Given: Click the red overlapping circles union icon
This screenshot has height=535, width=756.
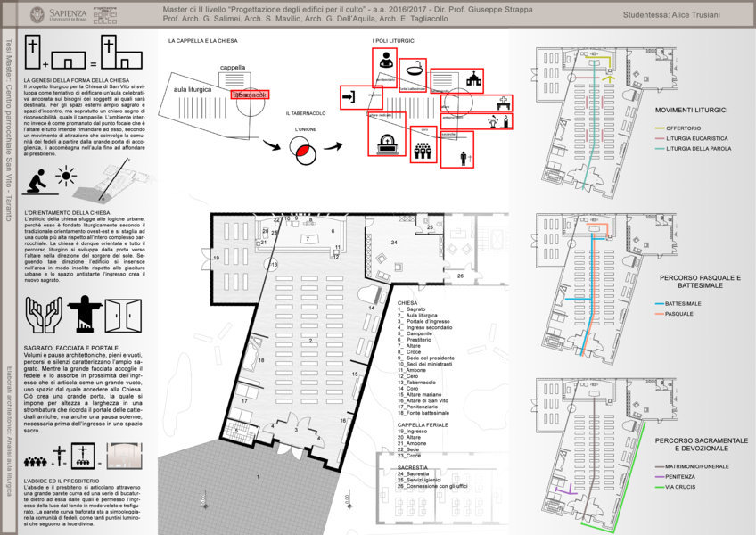Looking at the screenshot, I should [x=303, y=151].
